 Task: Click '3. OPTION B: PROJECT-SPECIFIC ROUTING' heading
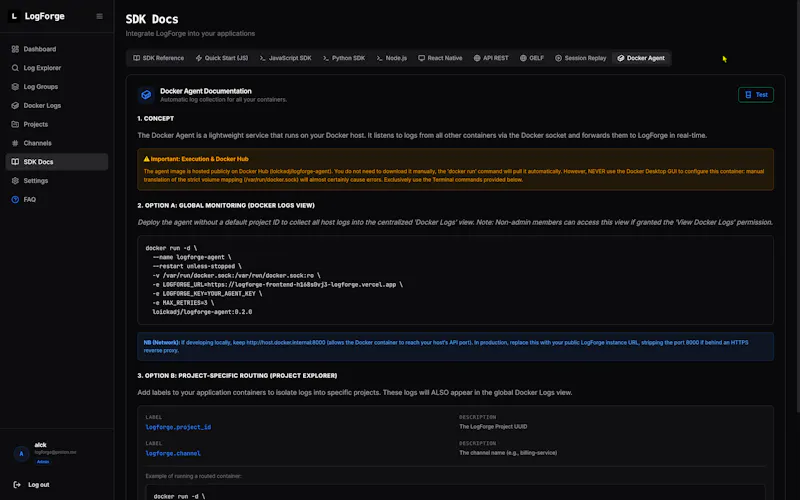coord(237,376)
